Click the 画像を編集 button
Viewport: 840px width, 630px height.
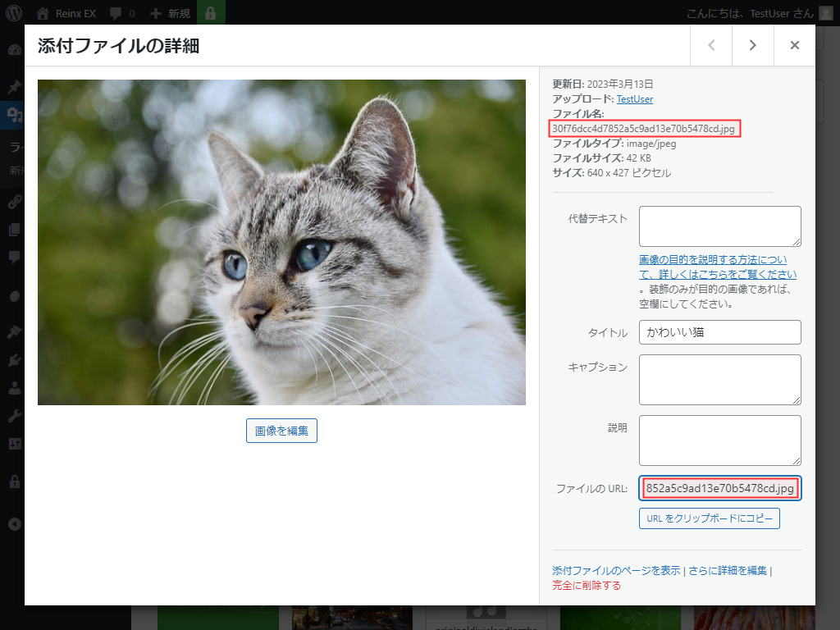click(x=282, y=431)
